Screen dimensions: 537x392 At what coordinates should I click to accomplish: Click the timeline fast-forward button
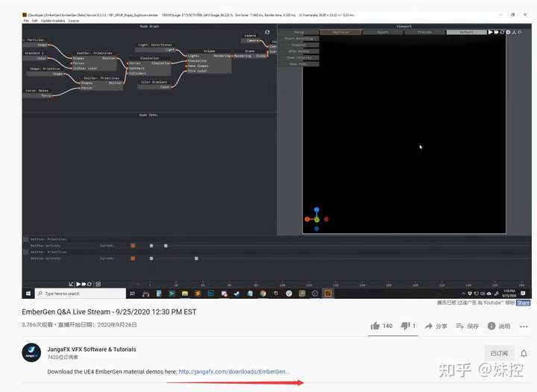84,284
